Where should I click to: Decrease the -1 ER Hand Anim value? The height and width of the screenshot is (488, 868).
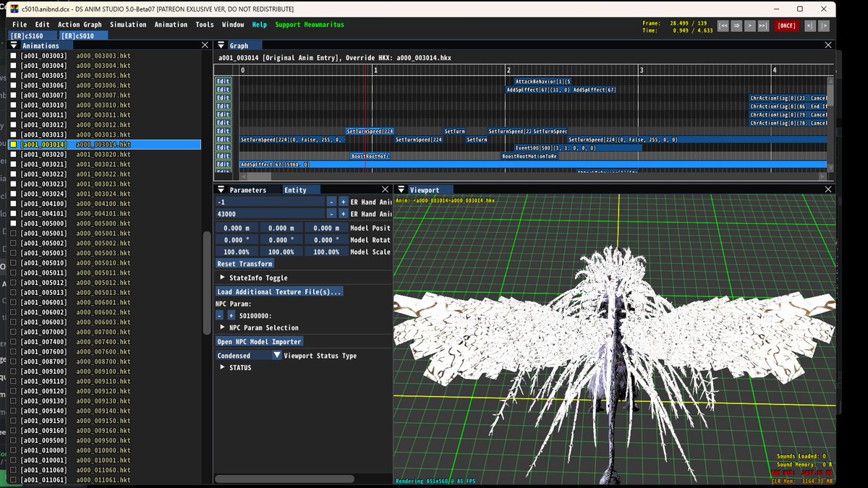[x=331, y=202]
